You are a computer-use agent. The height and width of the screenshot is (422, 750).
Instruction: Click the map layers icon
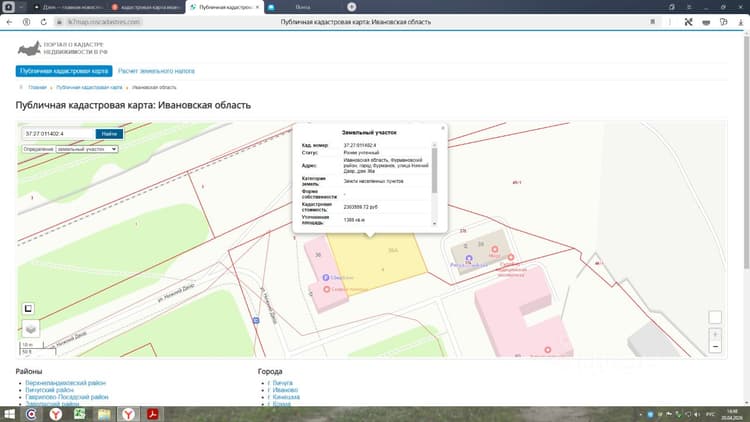[x=31, y=329]
